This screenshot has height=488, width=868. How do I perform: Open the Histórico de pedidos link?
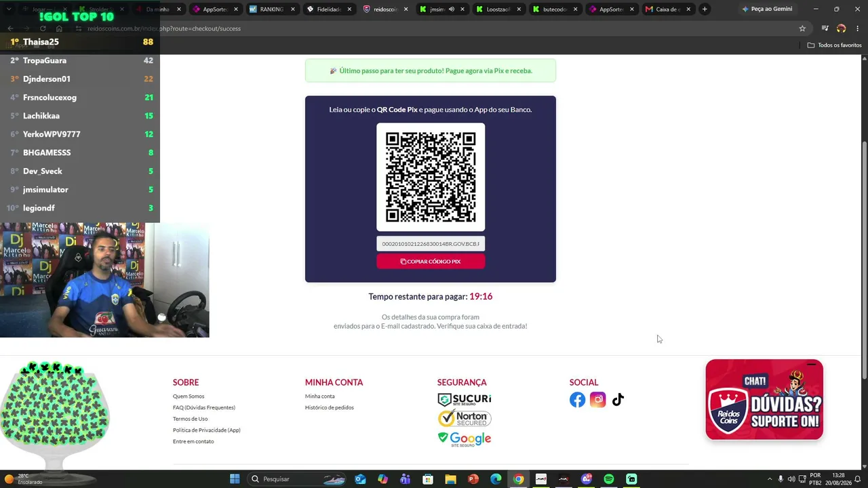330,407
